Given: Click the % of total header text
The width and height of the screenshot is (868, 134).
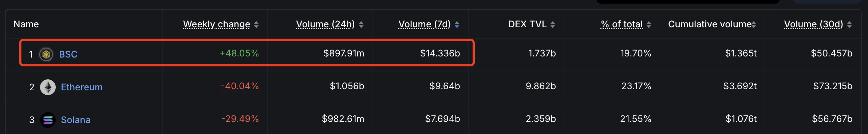Looking at the screenshot, I should (x=622, y=24).
